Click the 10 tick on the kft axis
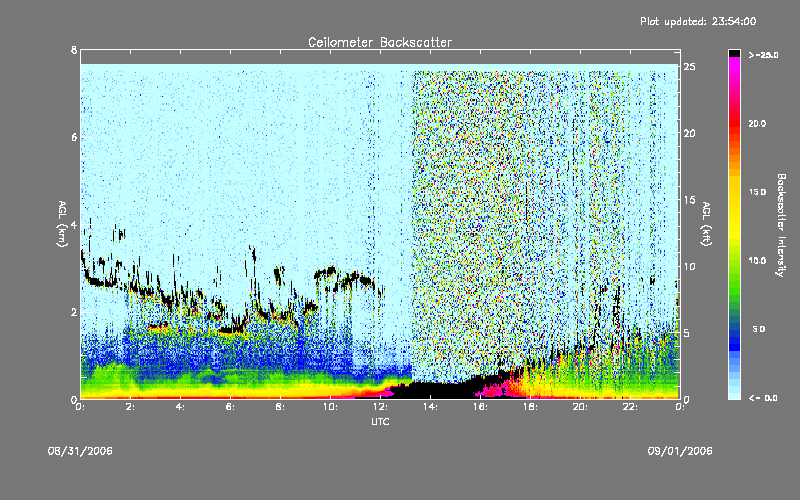Viewport: 800px width, 500px height. (x=689, y=266)
